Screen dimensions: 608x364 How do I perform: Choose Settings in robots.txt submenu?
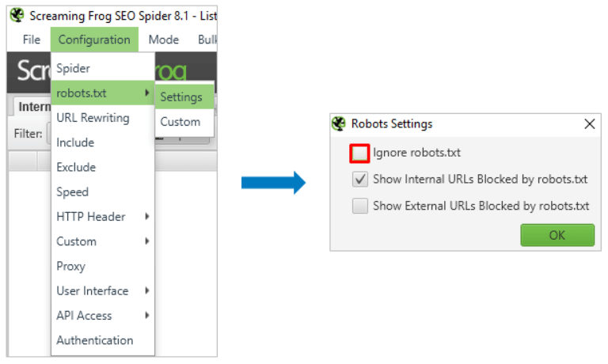coord(184,97)
